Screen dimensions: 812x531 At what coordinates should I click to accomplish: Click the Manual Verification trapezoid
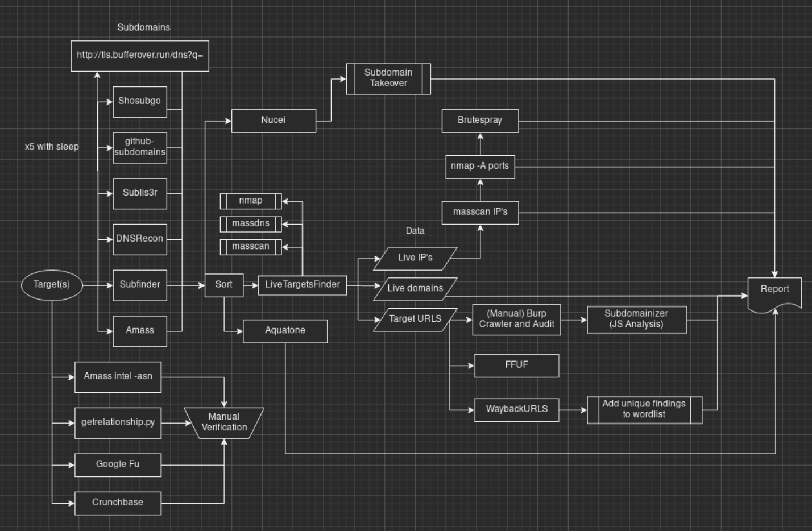tap(224, 423)
